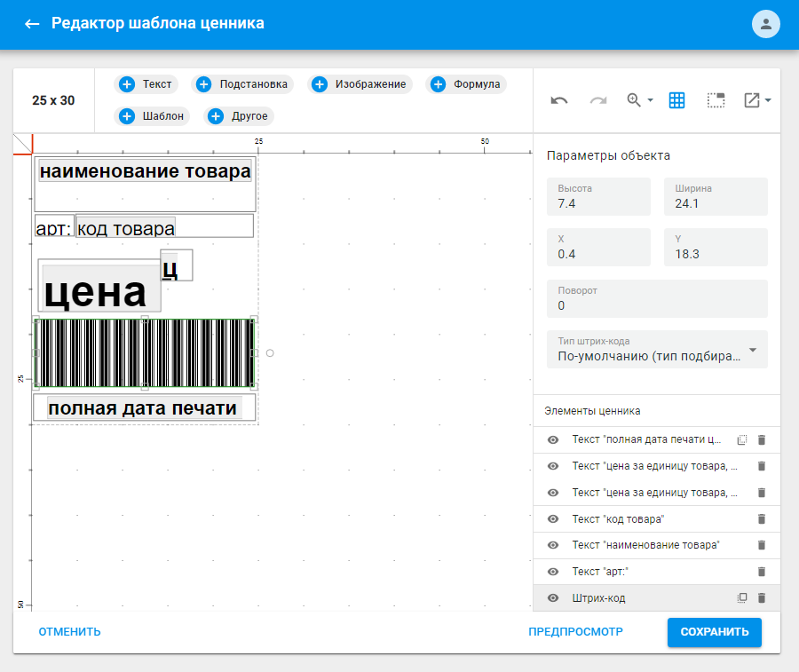The image size is (799, 672).
Task: Click the ПРЕДПРОСМОТР link
Action: (575, 632)
